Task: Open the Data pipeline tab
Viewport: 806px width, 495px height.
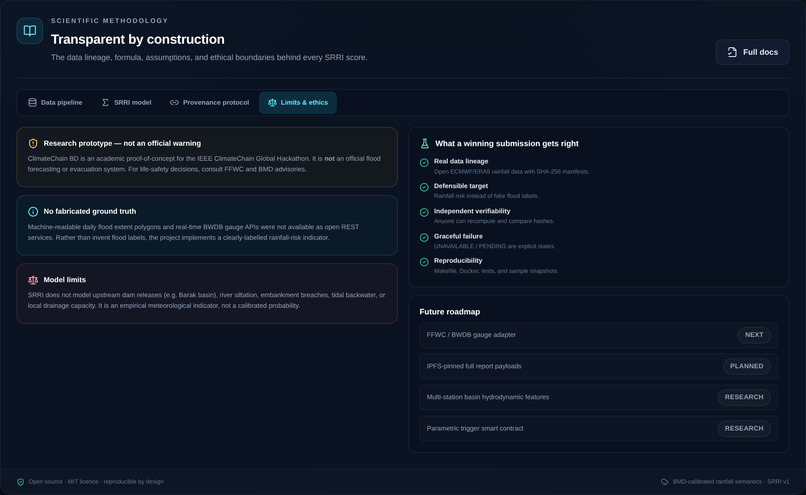Action: coord(55,102)
